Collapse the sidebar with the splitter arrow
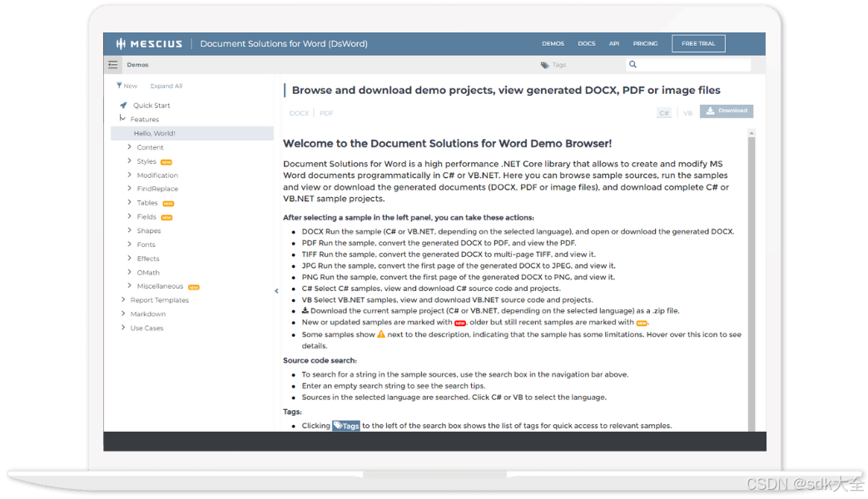Screen dimensions: 868x499 [x=276, y=291]
